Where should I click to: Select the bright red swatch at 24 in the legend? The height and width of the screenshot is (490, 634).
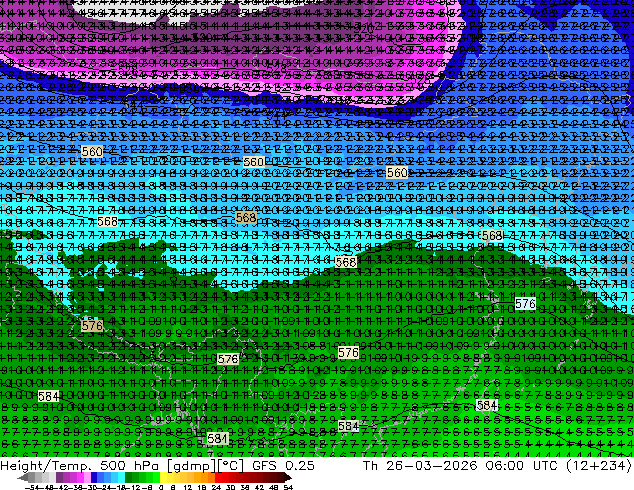coord(218,477)
